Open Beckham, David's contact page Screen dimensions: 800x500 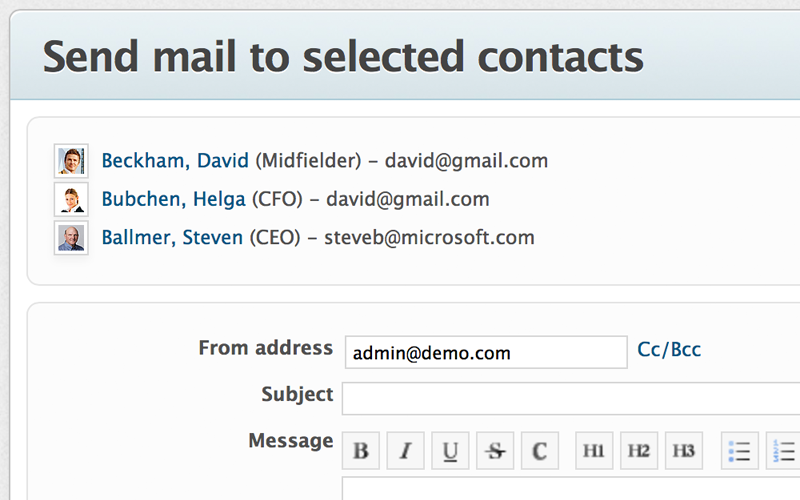coord(175,160)
